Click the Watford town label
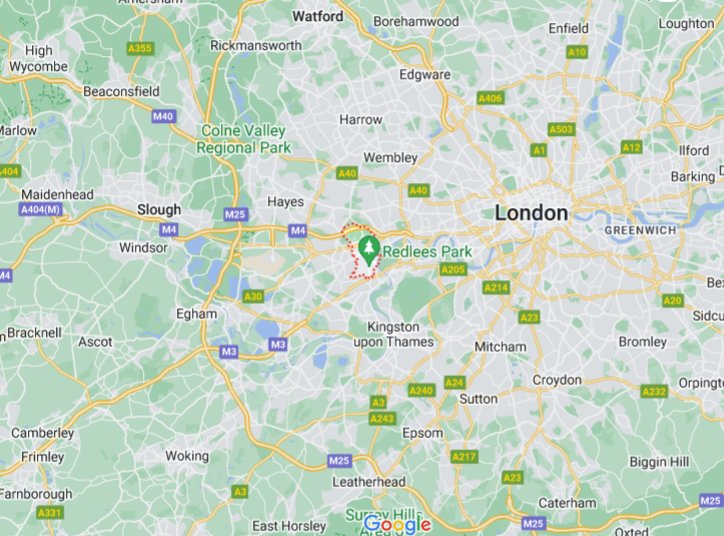The image size is (724, 536). [x=318, y=17]
